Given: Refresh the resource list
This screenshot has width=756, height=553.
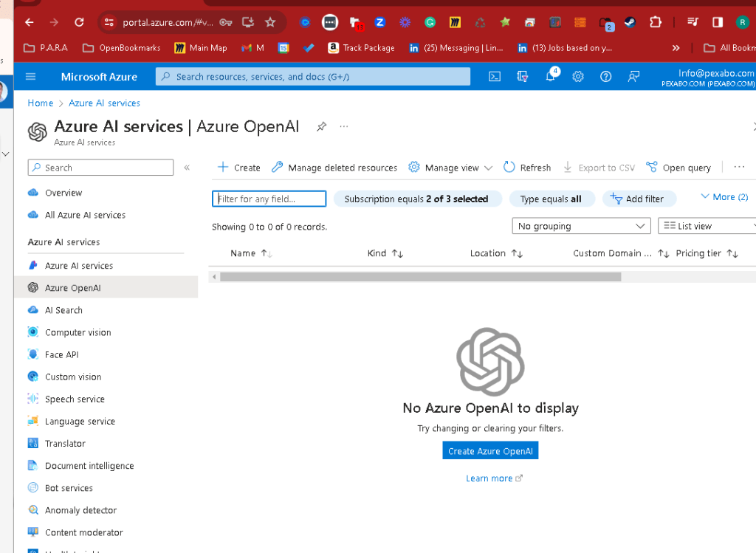Looking at the screenshot, I should (527, 168).
